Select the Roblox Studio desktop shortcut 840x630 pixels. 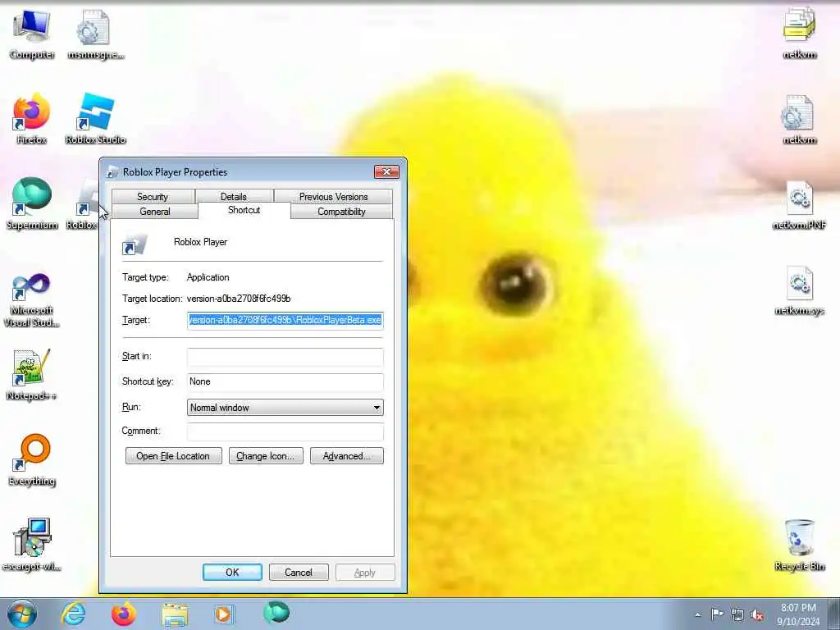pos(95,118)
